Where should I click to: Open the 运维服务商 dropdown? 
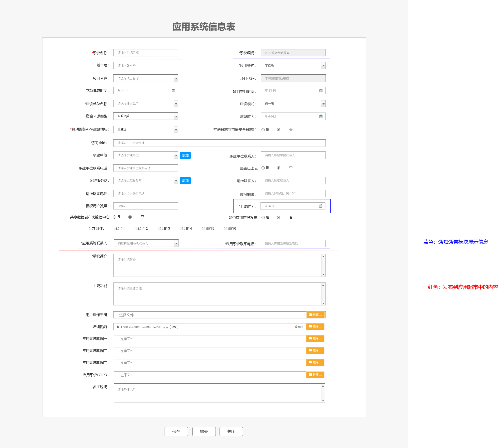pyautogui.click(x=146, y=180)
